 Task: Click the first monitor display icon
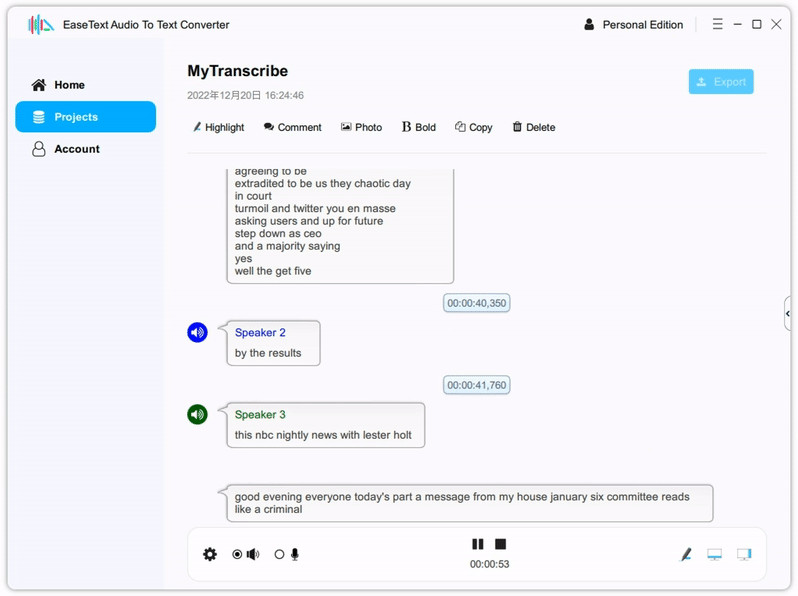pyautogui.click(x=715, y=554)
